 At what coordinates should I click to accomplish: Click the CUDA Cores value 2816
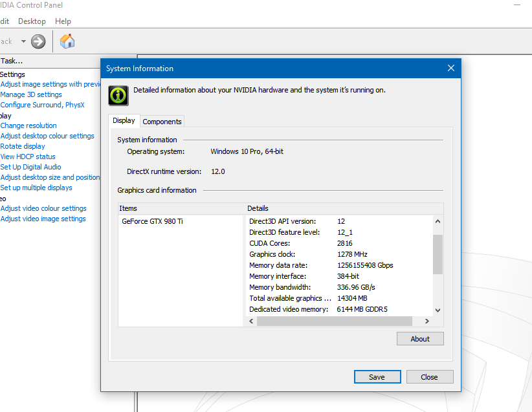coord(345,243)
